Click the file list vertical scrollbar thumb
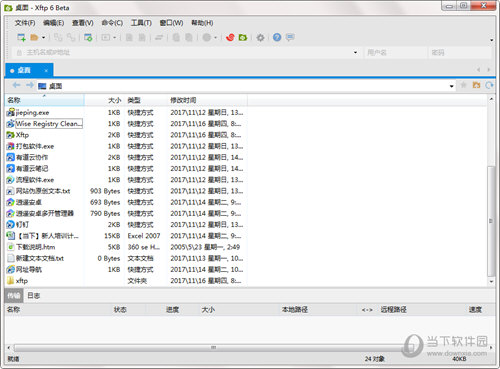 [491, 221]
